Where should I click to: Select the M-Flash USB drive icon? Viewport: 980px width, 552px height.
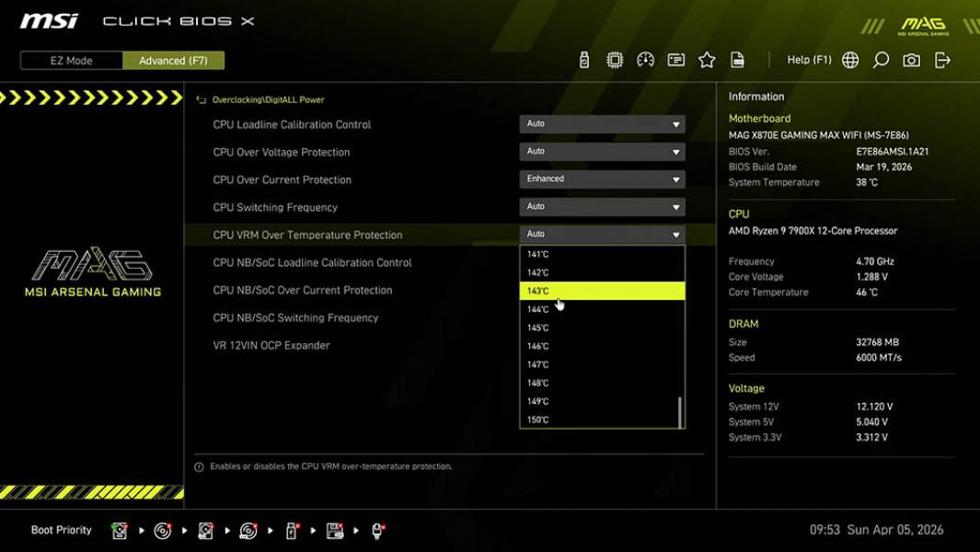click(585, 59)
